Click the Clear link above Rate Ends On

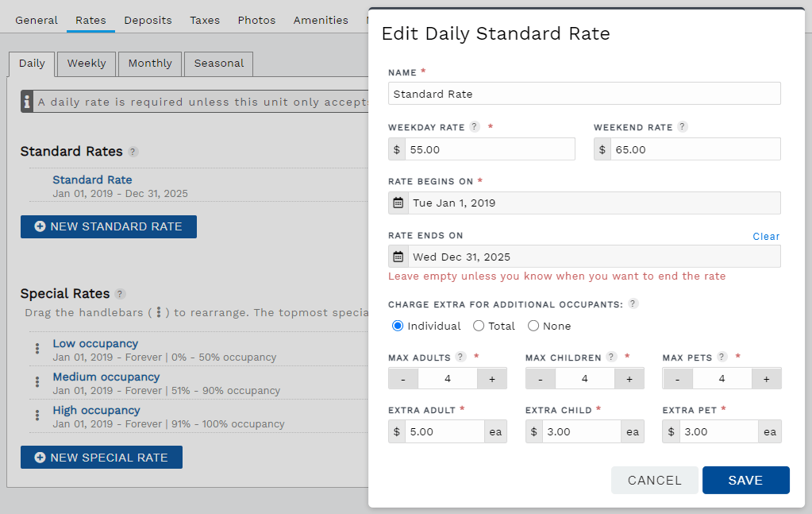tap(765, 236)
